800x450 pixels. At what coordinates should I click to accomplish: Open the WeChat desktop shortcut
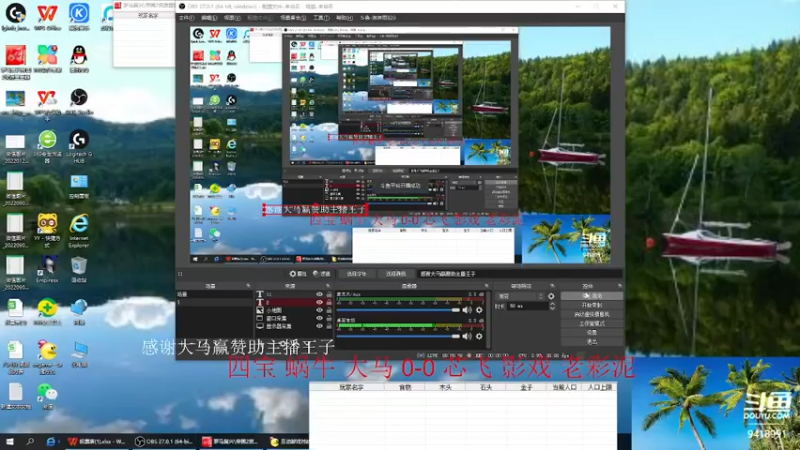pyautogui.click(x=47, y=396)
